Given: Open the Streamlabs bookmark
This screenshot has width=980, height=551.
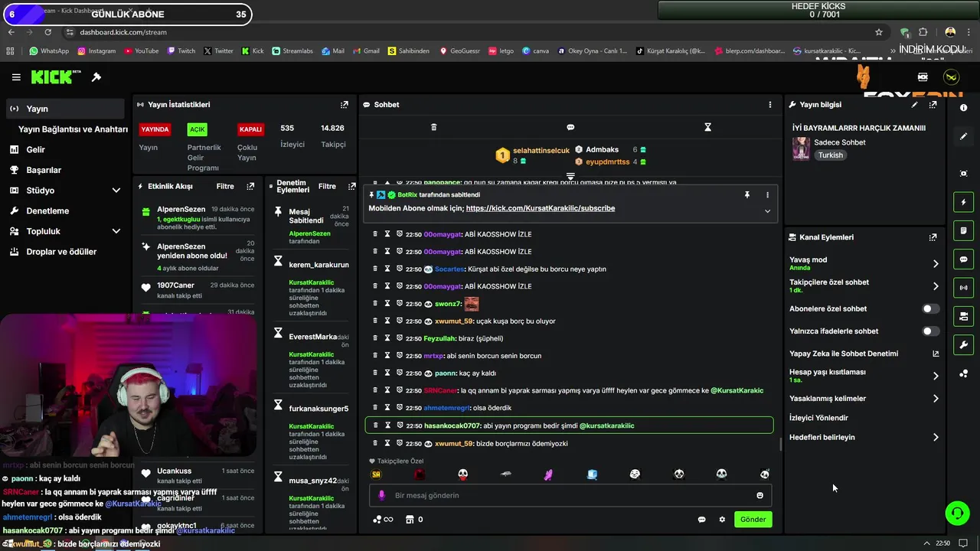Looking at the screenshot, I should 292,51.
